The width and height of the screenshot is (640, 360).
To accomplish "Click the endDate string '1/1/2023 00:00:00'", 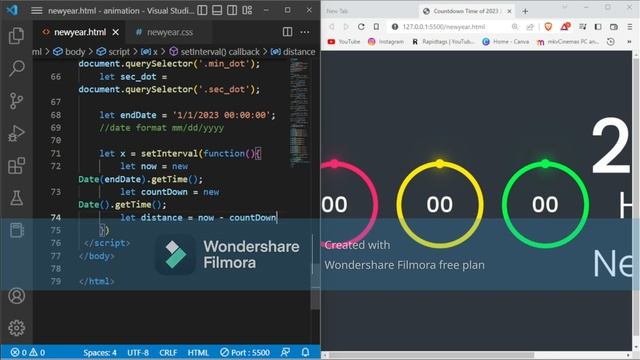I will [x=221, y=115].
